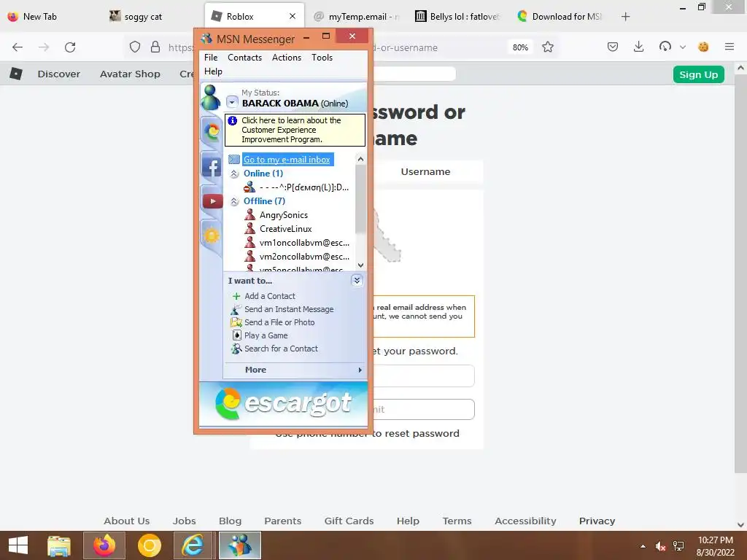The height and width of the screenshot is (560, 747).
Task: Click the browser back arrow
Action: (x=18, y=47)
